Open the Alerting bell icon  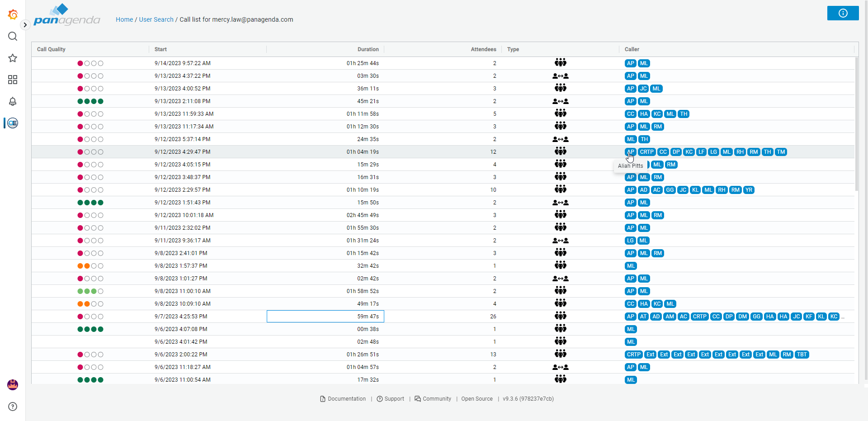(13, 101)
